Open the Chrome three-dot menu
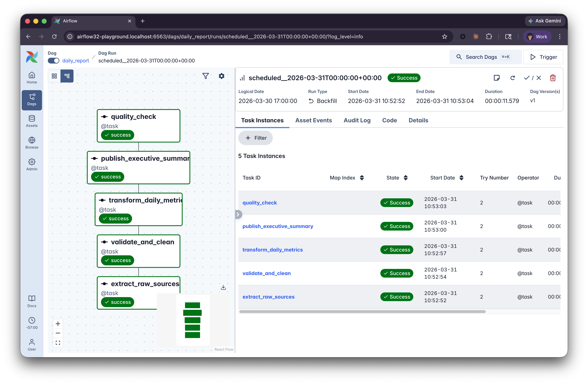This screenshot has width=588, height=384. [560, 37]
